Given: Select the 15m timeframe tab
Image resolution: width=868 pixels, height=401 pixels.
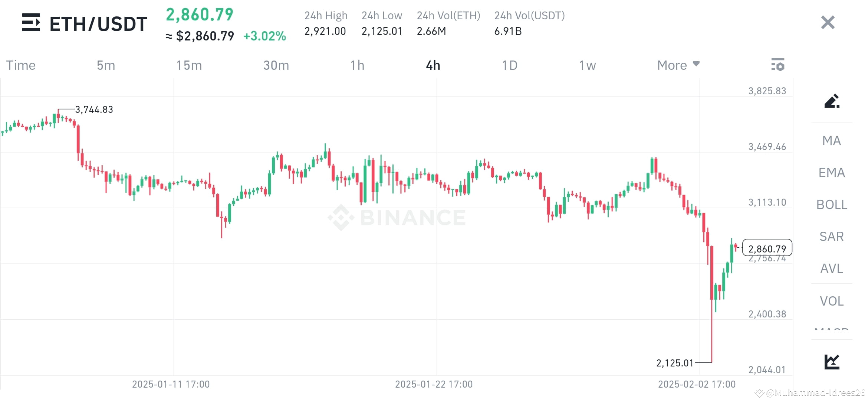Looking at the screenshot, I should point(189,65).
